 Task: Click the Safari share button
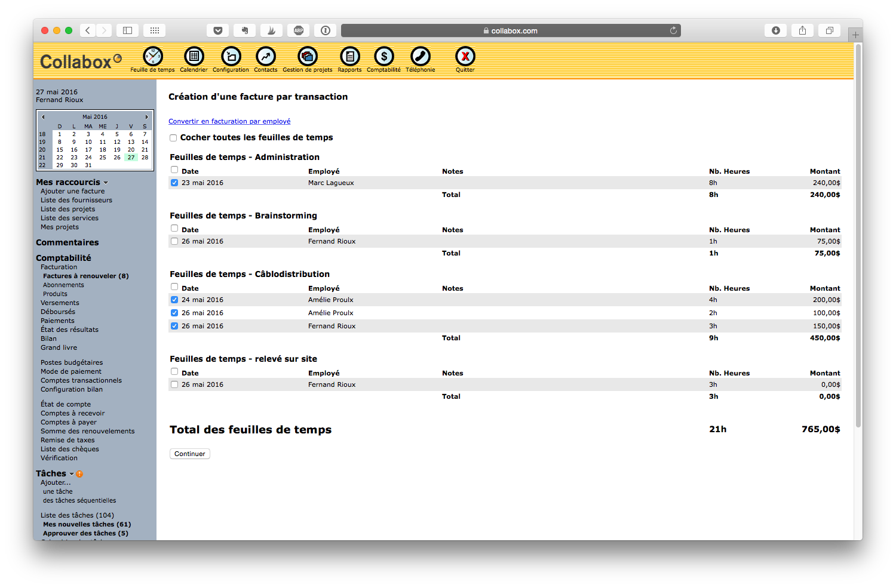pos(803,30)
